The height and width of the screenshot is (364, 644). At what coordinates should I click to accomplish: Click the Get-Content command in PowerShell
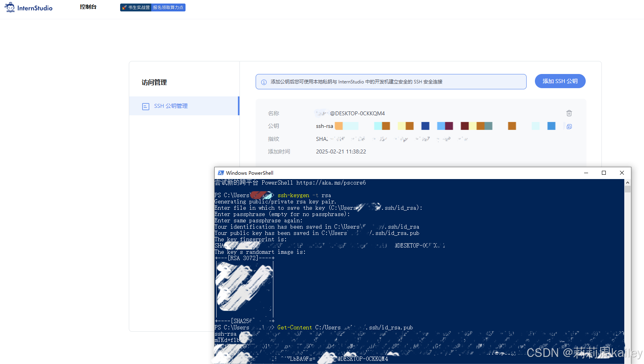click(295, 327)
